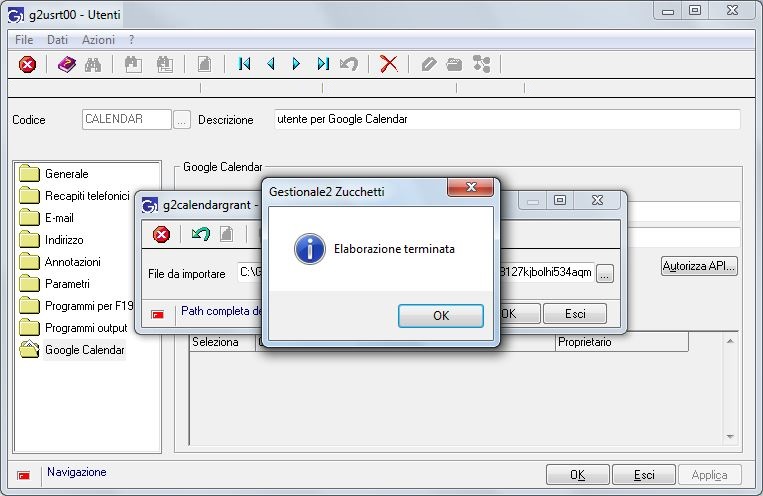Select the Recapiti telefonici folder
Viewport: 763px width, 496px height.
point(74,196)
